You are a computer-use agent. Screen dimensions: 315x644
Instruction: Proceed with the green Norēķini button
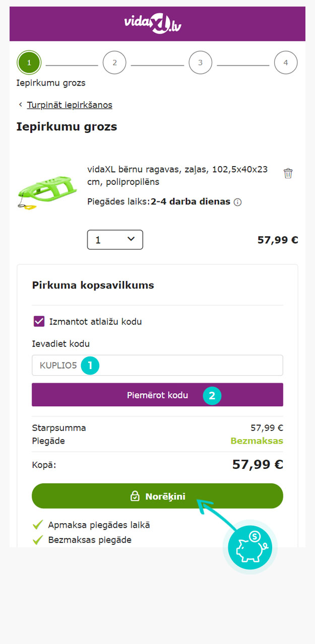157,496
